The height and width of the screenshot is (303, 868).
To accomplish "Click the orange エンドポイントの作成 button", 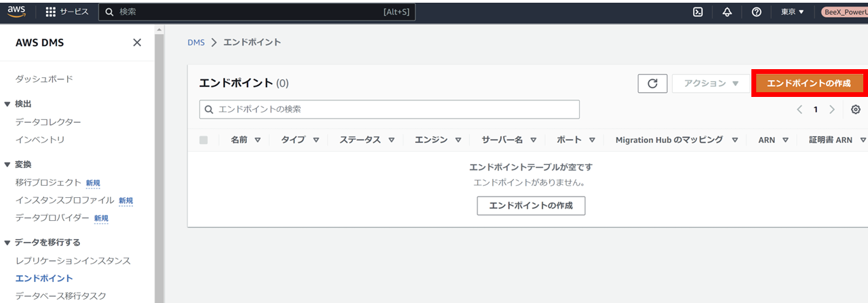I will tap(809, 83).
